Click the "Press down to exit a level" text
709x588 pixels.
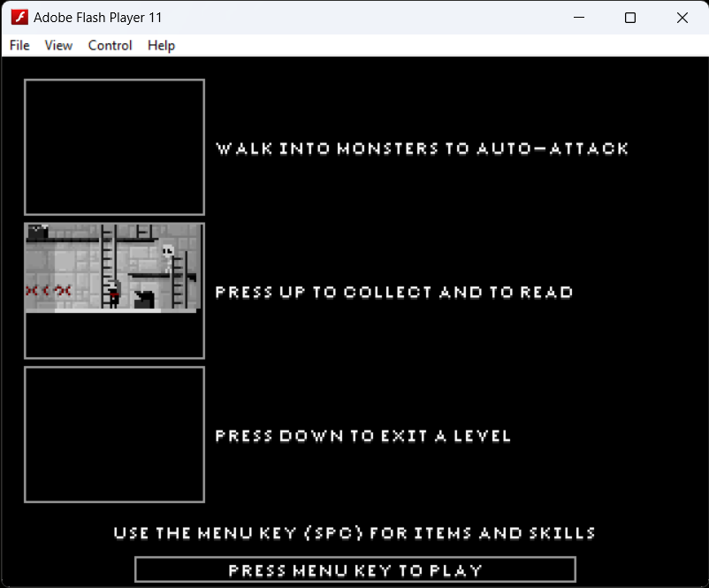[362, 436]
